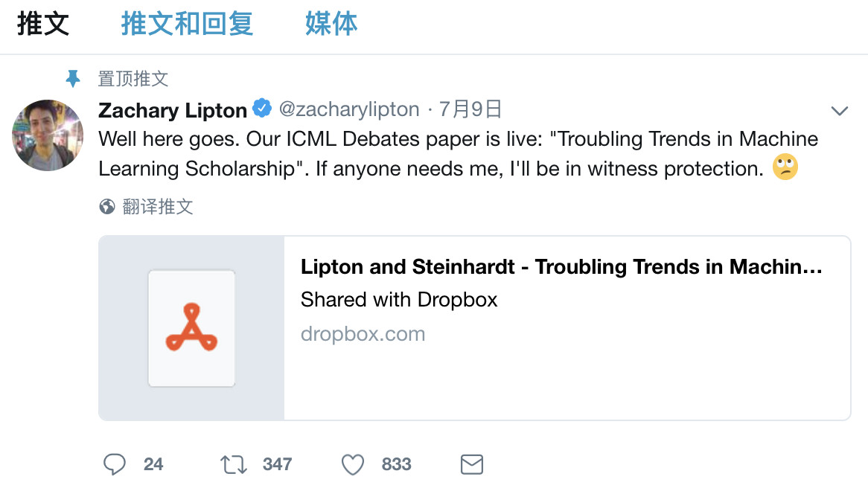Image resolution: width=868 pixels, height=494 pixels.
Task: Click the Zachary Lipton display name
Action: coord(172,110)
